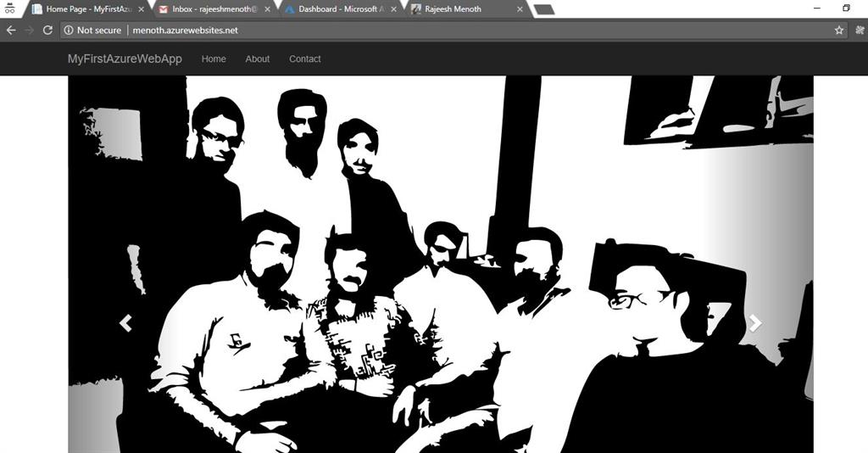The height and width of the screenshot is (453, 868).
Task: Close the Rajeesh Menoth tab
Action: [x=520, y=9]
